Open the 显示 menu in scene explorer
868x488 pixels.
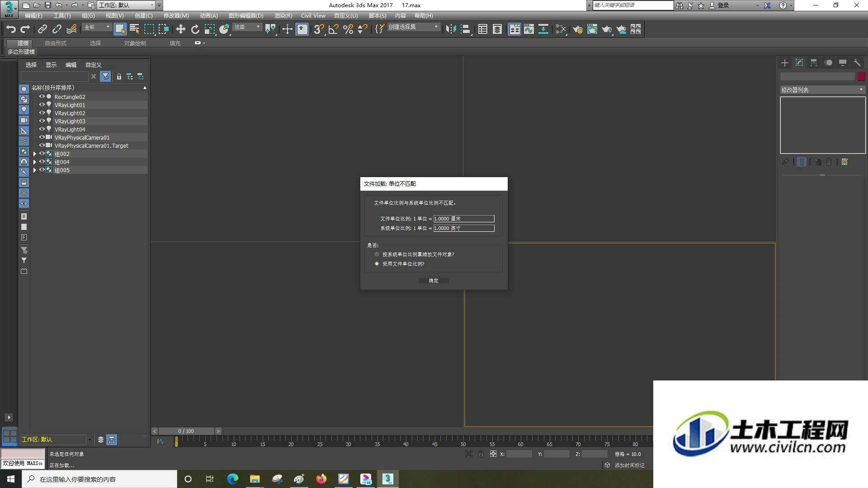click(51, 65)
